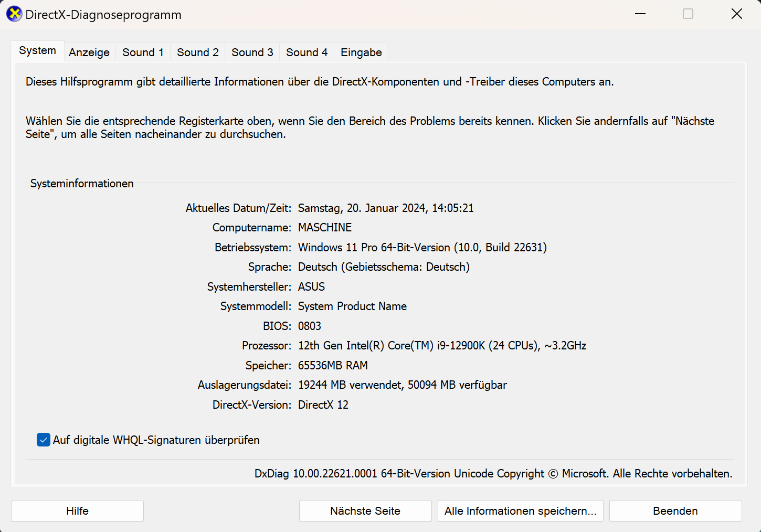The height and width of the screenshot is (532, 761).
Task: Open the Anzeige tab
Action: coord(89,52)
